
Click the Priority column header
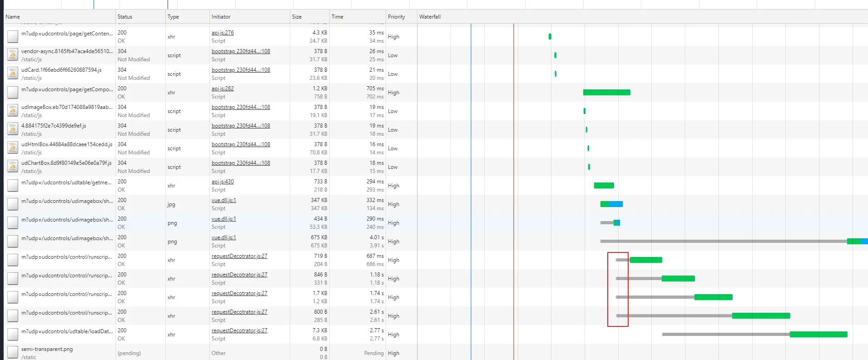click(402, 17)
